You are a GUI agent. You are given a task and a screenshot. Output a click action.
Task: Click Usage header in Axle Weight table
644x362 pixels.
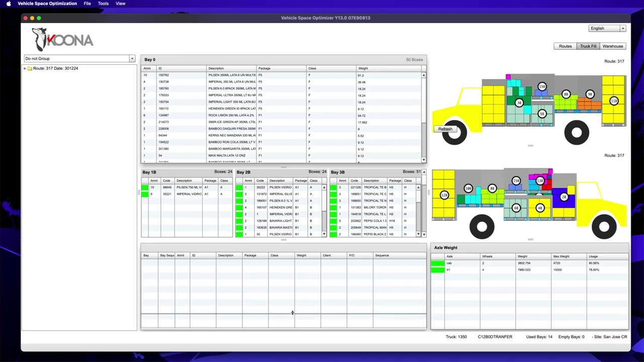point(608,256)
